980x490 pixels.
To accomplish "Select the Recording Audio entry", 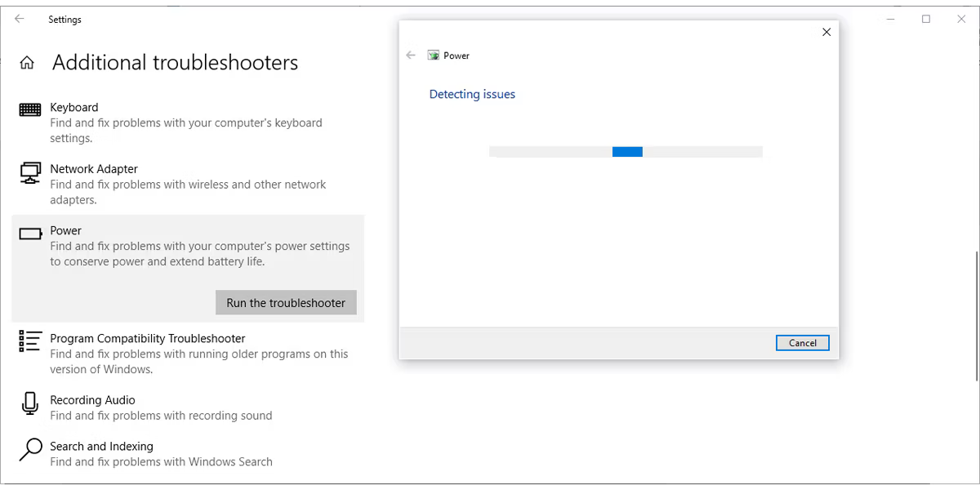I will (188, 408).
